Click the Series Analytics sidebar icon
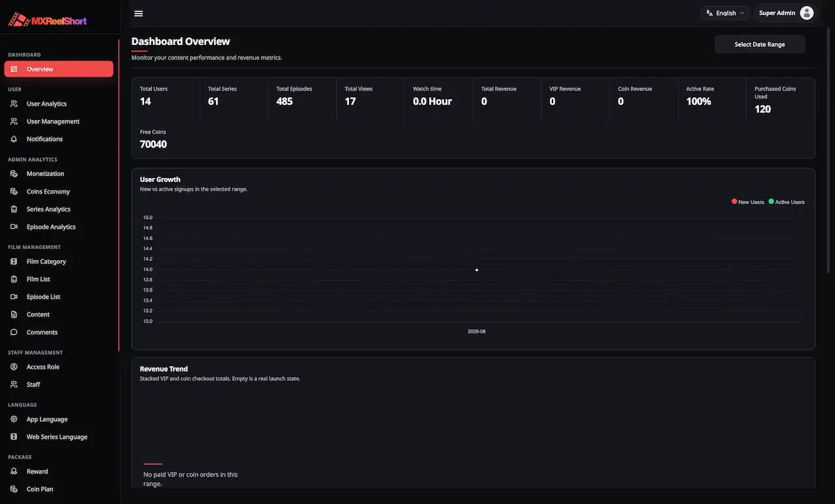The width and height of the screenshot is (835, 504). [x=14, y=209]
